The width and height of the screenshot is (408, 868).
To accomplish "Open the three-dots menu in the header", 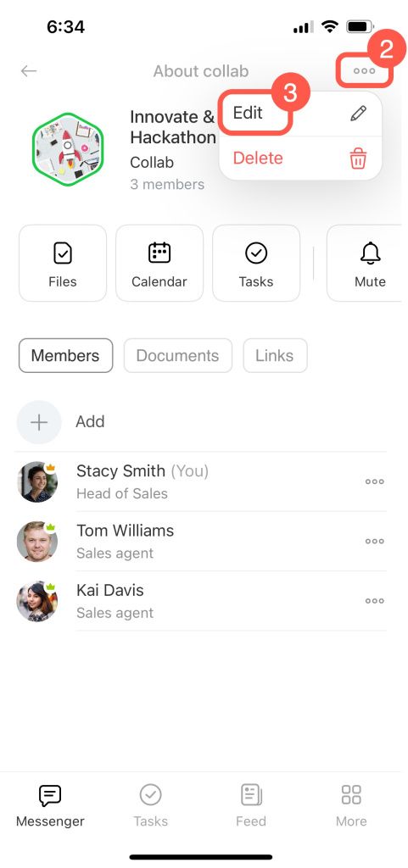I will (364, 71).
